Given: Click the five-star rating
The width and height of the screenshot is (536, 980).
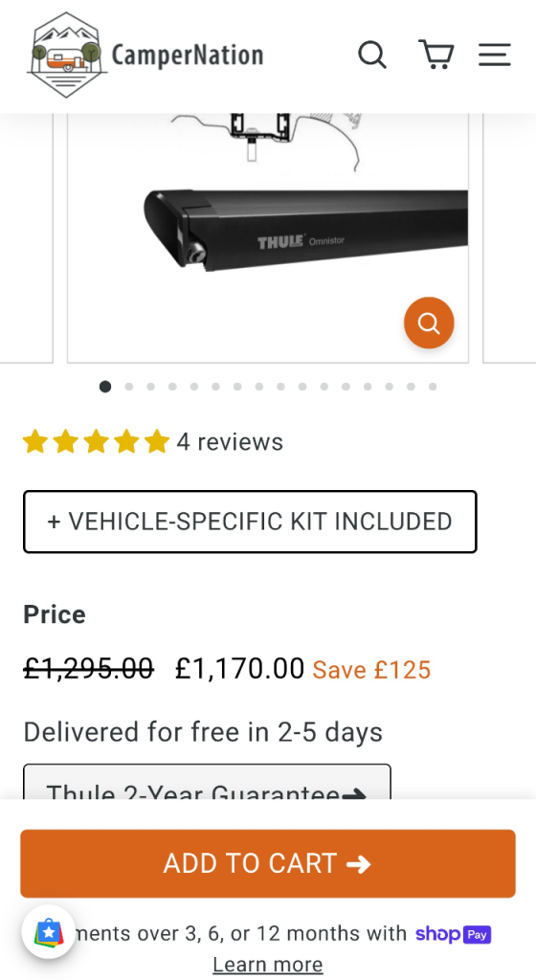Looking at the screenshot, I should pos(97,442).
